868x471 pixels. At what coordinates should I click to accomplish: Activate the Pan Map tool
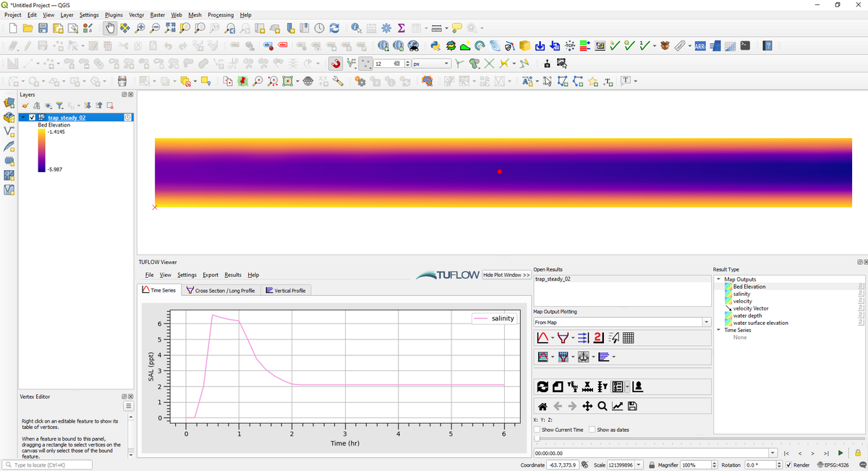click(x=110, y=27)
